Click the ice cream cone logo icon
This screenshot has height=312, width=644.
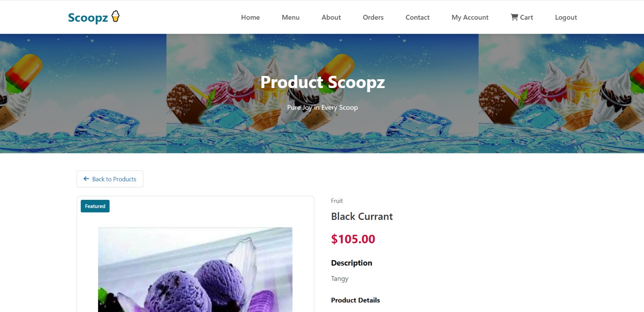pyautogui.click(x=116, y=16)
